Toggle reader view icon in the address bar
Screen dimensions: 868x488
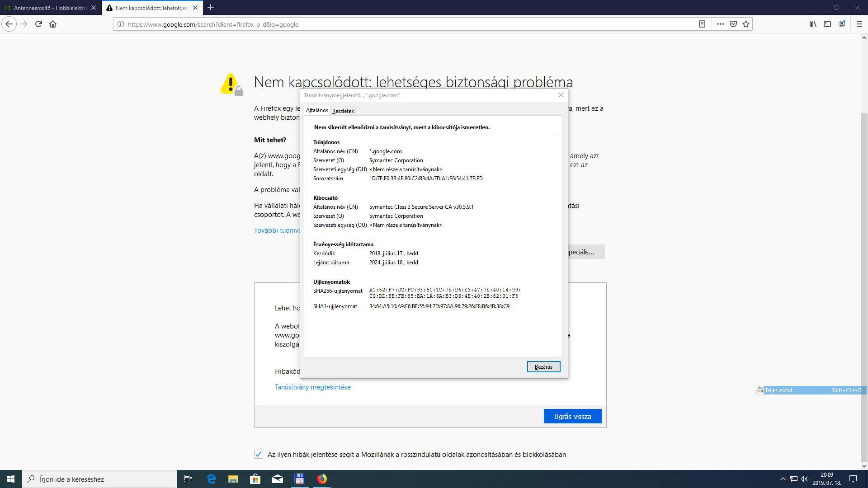coord(702,24)
